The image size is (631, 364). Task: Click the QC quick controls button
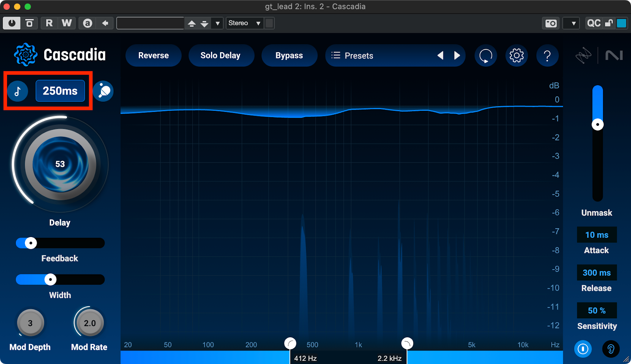point(594,23)
